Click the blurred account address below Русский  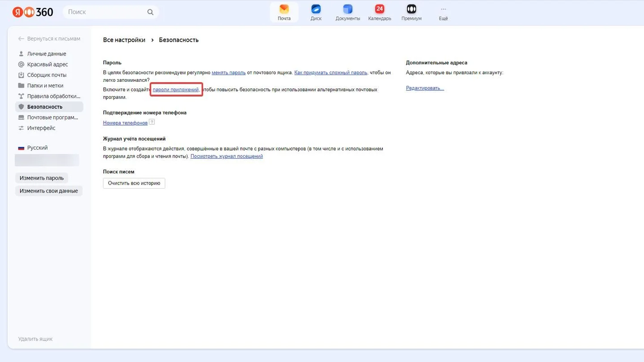[x=47, y=160]
